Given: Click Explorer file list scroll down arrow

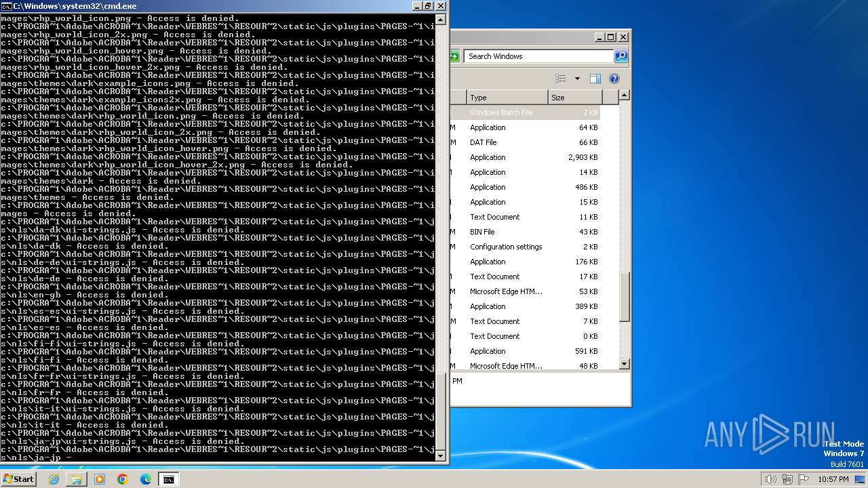Looking at the screenshot, I should coord(625,364).
